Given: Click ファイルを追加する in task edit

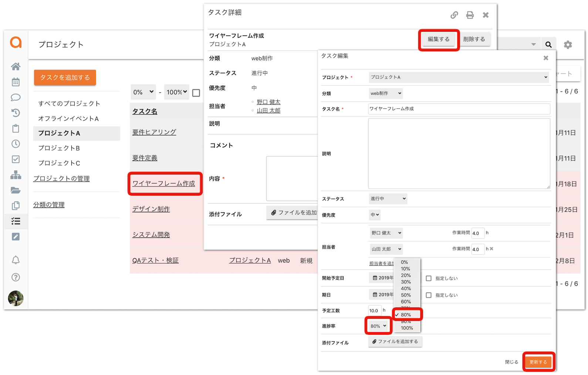Looking at the screenshot, I should 395,341.
